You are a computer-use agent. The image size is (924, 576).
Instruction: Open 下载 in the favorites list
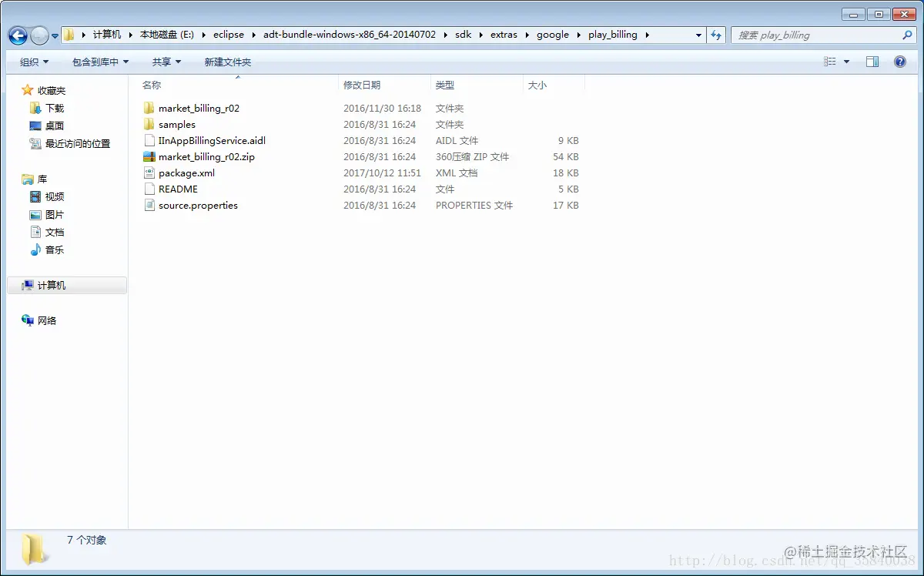pyautogui.click(x=55, y=108)
